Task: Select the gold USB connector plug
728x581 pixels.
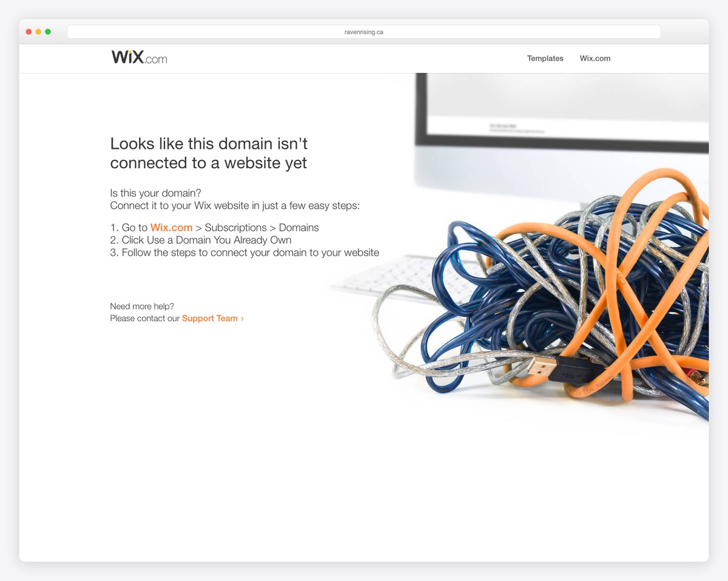Action: click(538, 365)
